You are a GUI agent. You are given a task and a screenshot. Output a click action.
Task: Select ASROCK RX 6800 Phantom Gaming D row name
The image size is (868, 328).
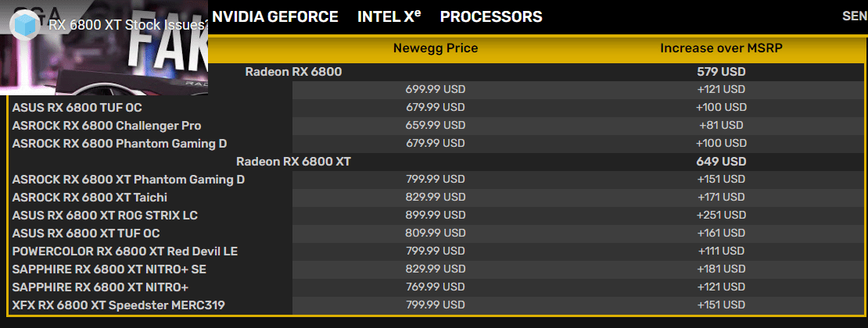[x=120, y=143]
